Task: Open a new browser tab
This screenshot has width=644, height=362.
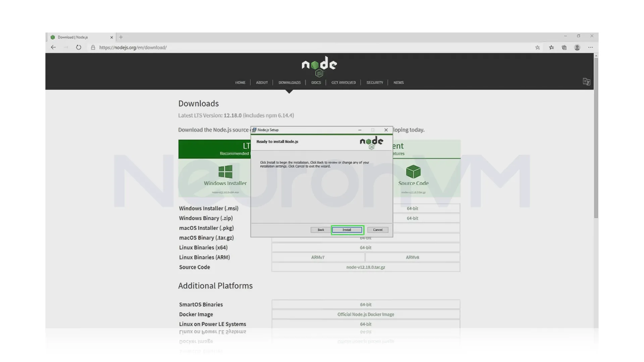Action: [x=121, y=37]
